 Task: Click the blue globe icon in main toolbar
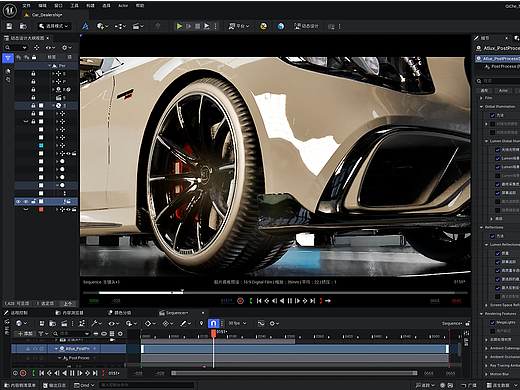(281, 26)
